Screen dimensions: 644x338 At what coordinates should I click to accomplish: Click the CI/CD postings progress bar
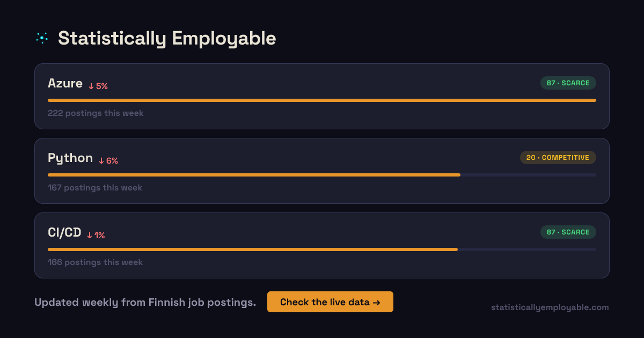[x=321, y=249]
